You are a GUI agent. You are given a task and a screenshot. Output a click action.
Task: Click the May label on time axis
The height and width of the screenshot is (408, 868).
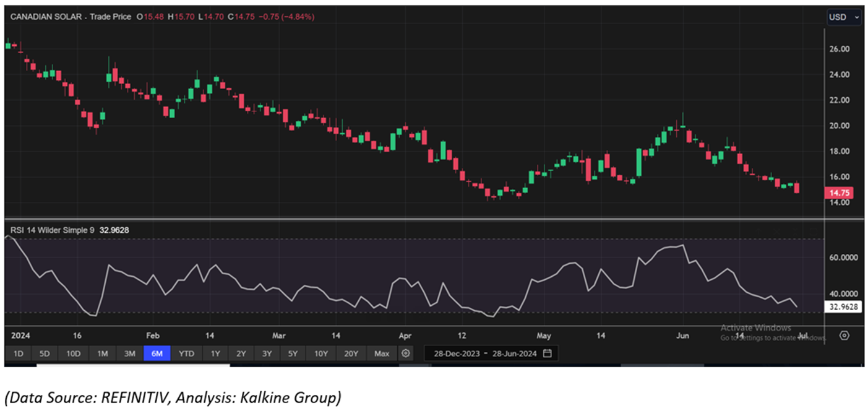pos(544,336)
